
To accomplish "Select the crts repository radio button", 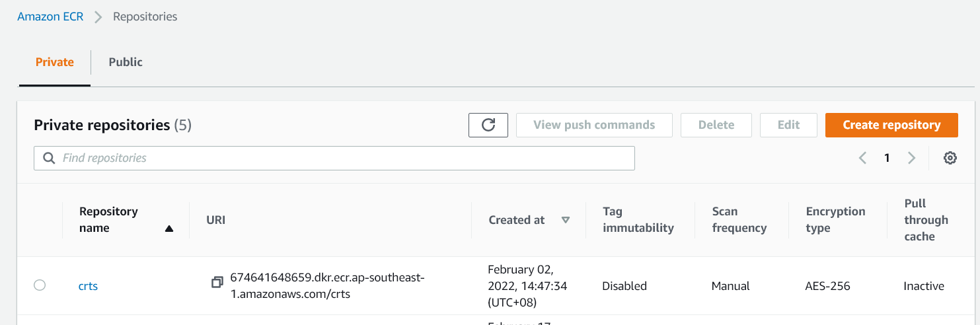I will tap(40, 285).
